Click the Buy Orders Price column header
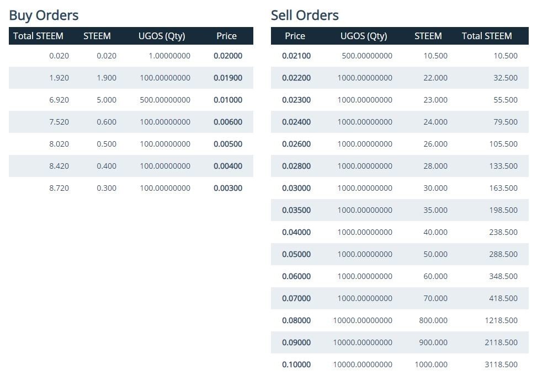The width and height of the screenshot is (553, 392). click(x=226, y=36)
